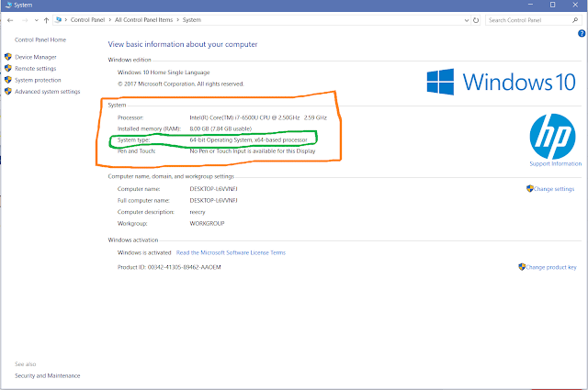The width and height of the screenshot is (588, 390).
Task: Select All Control Panel Items breadcrumb
Action: [x=144, y=20]
